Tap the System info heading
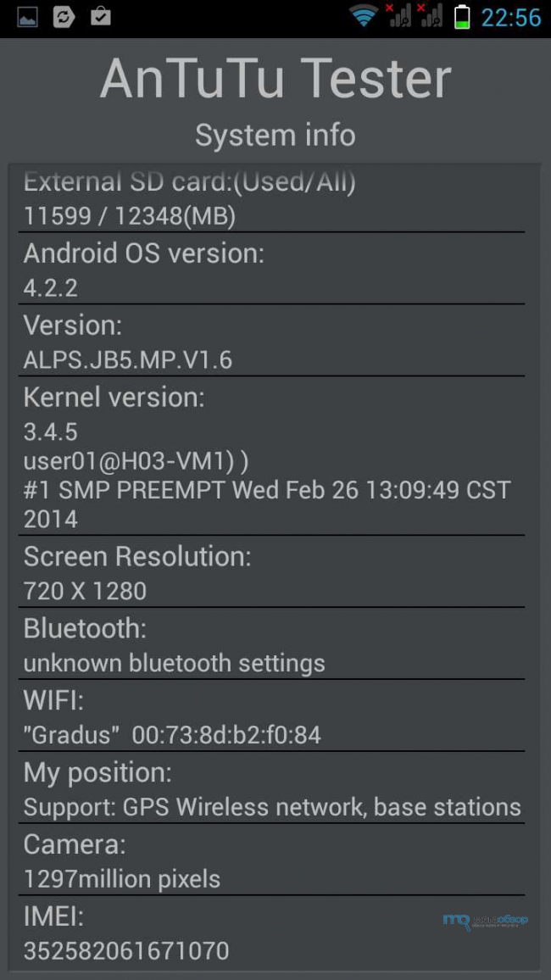This screenshot has height=980, width=551. click(275, 135)
